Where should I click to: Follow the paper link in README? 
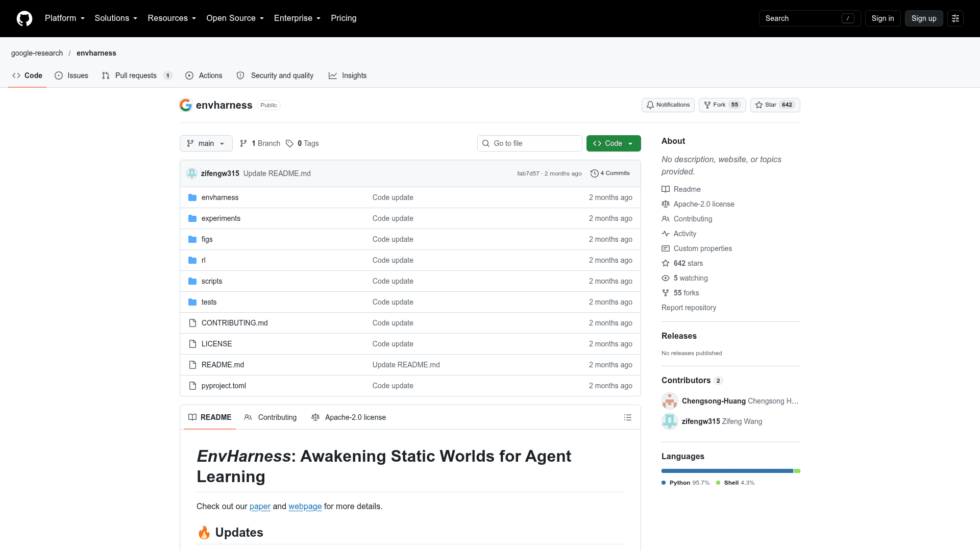pyautogui.click(x=260, y=507)
